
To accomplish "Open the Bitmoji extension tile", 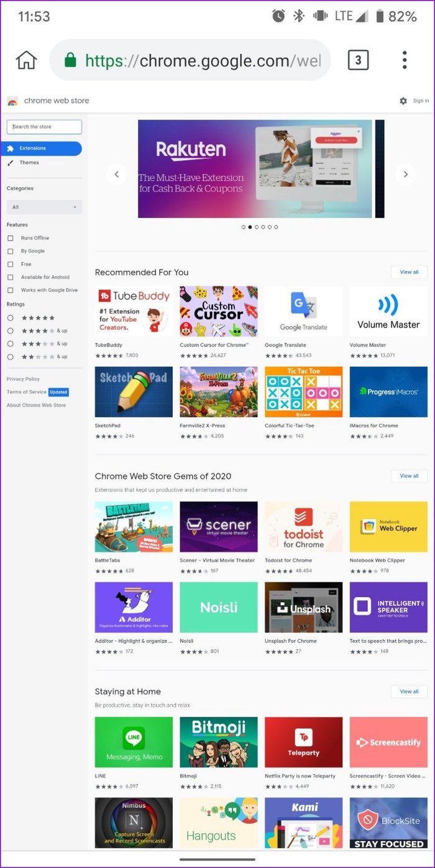I will click(x=219, y=742).
